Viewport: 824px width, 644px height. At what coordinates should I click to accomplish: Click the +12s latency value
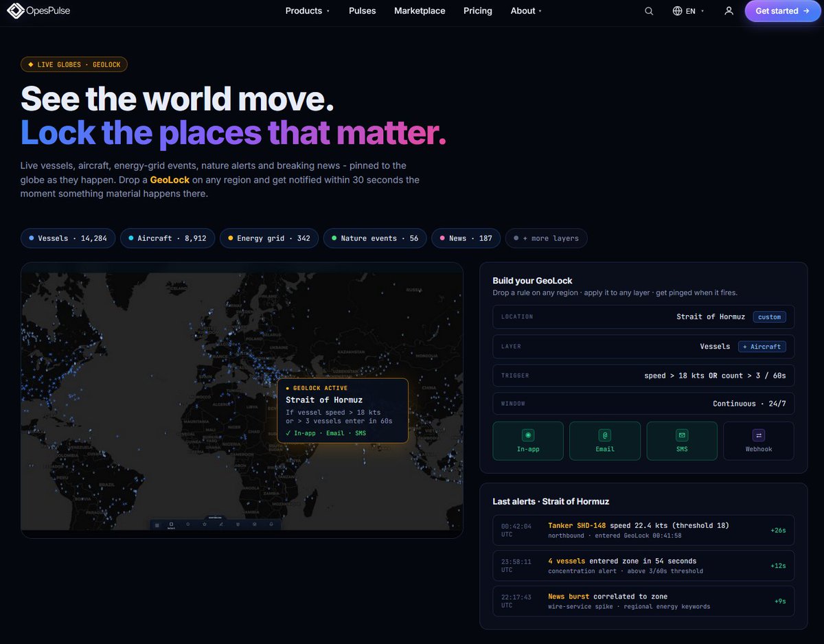[x=778, y=566]
